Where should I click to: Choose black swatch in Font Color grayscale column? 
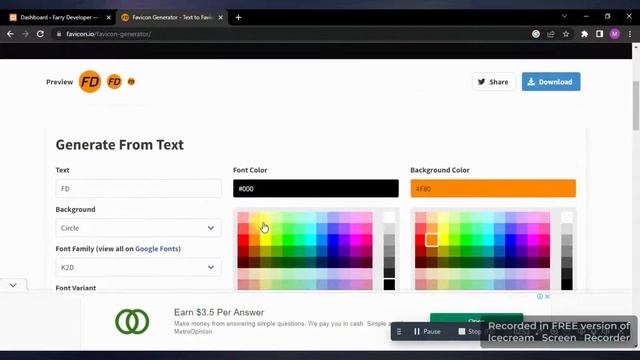click(389, 284)
